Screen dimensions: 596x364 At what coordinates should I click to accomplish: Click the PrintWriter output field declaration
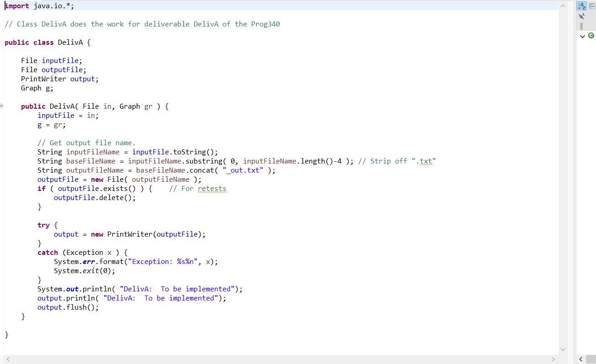click(59, 79)
